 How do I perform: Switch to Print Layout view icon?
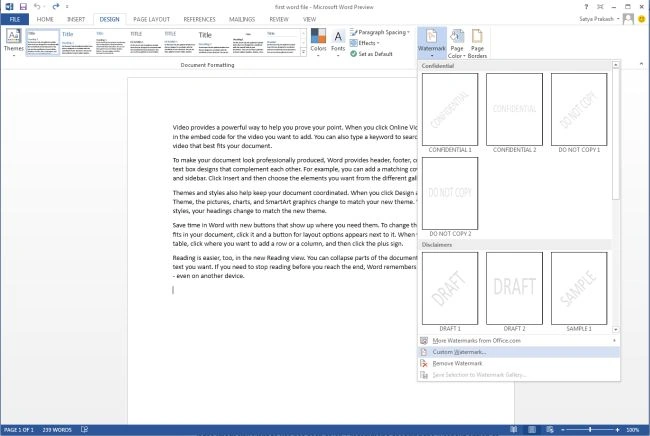click(x=532, y=429)
